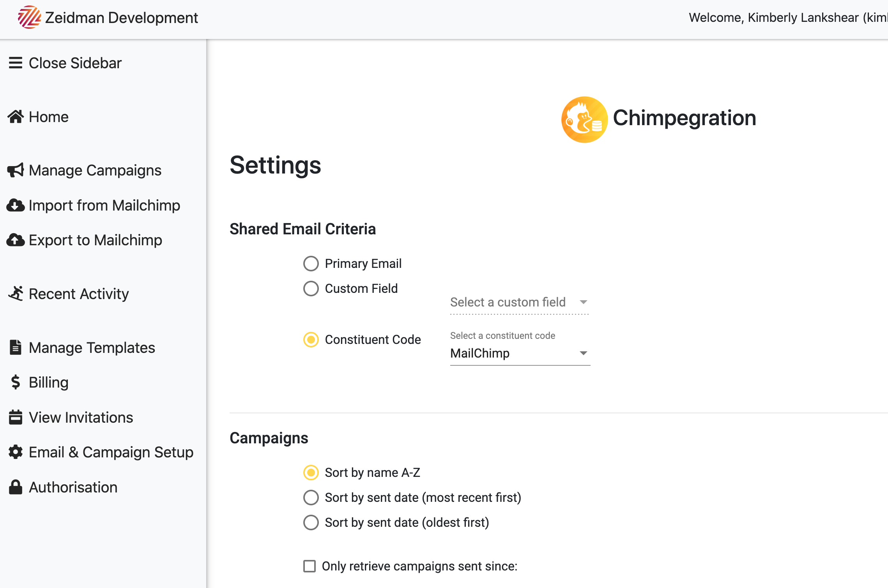Click the snowboarder Recent Activity icon
Screen dimensions: 888x588
point(16,293)
